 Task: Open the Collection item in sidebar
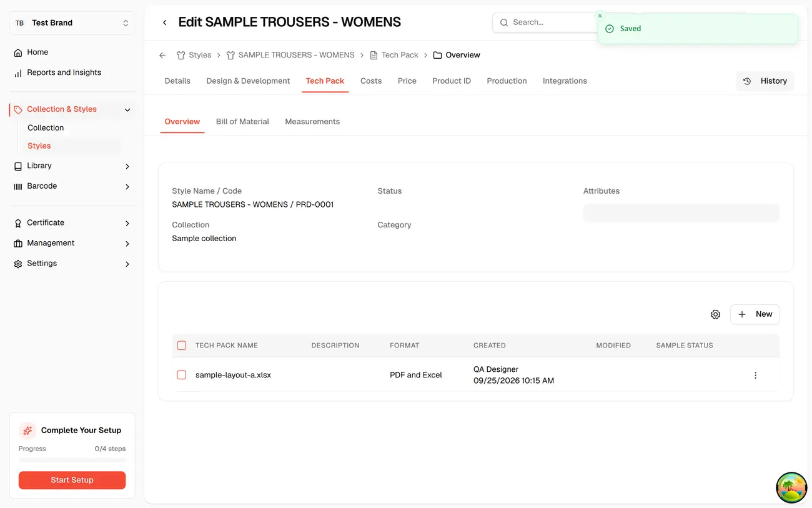pyautogui.click(x=46, y=128)
